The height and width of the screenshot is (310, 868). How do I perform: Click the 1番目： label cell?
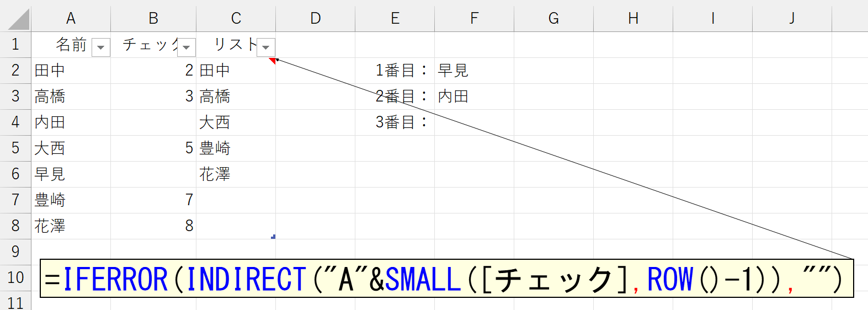pyautogui.click(x=395, y=71)
